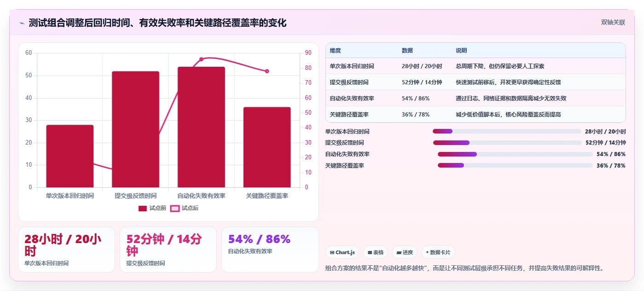Click table row label 提交级反馈时间

coord(349,82)
